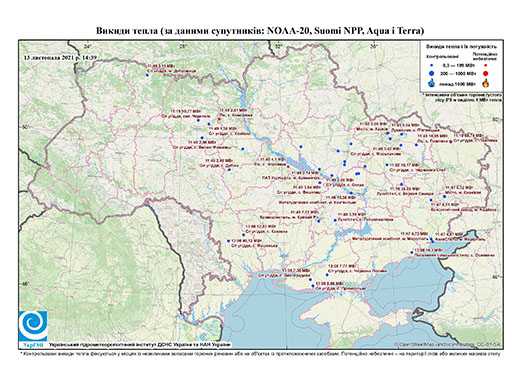Screen dimensions: 520x368
Task: Select the red heat marker labeled 11:49 2,61 MW
Action: (x=219, y=119)
